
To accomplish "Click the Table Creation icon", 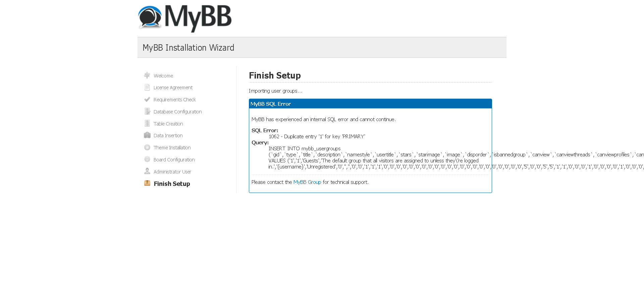I will [147, 123].
